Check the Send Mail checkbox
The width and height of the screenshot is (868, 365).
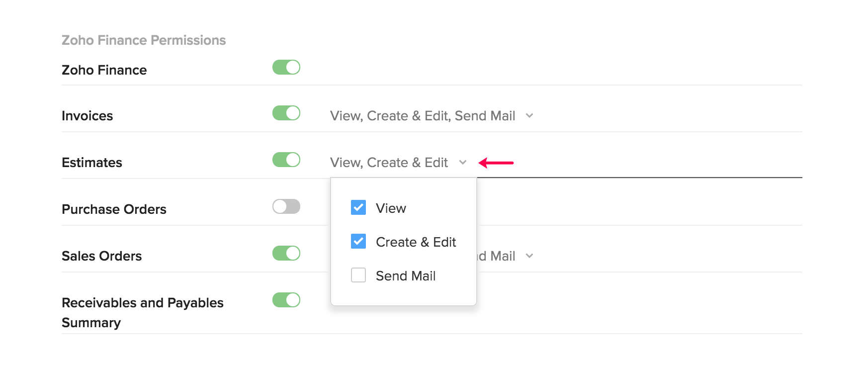pos(358,275)
